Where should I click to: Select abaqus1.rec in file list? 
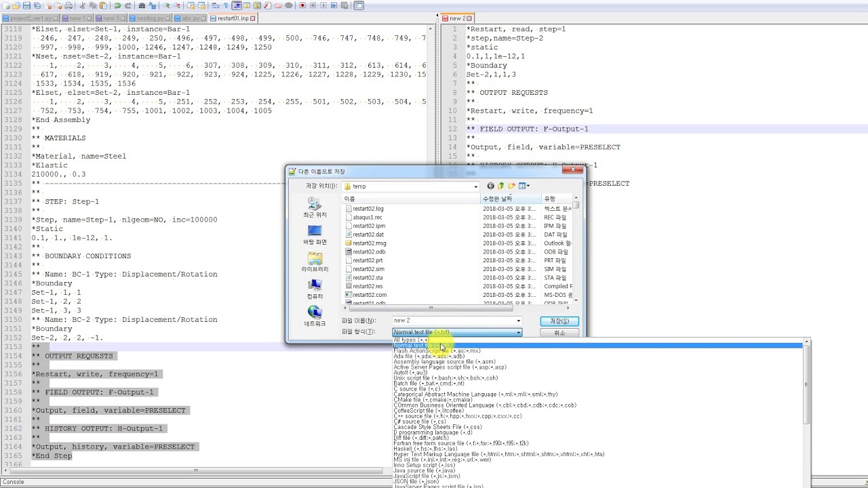[368, 218]
